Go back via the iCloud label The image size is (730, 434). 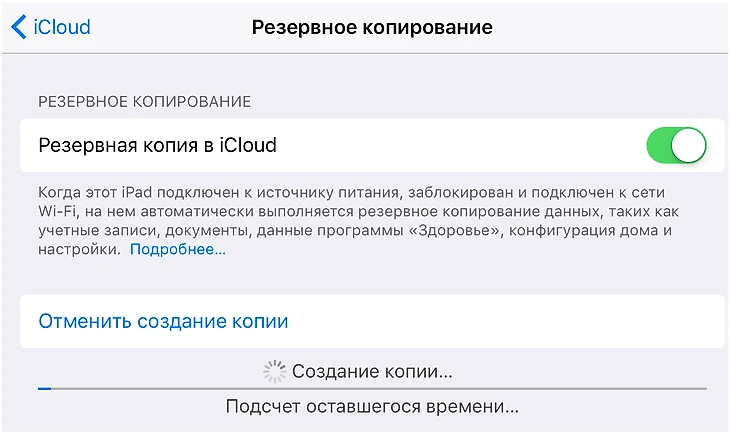pyautogui.click(x=62, y=27)
